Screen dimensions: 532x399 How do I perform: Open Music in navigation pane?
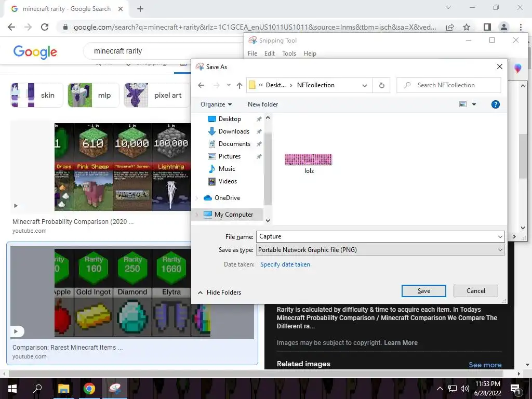point(227,169)
